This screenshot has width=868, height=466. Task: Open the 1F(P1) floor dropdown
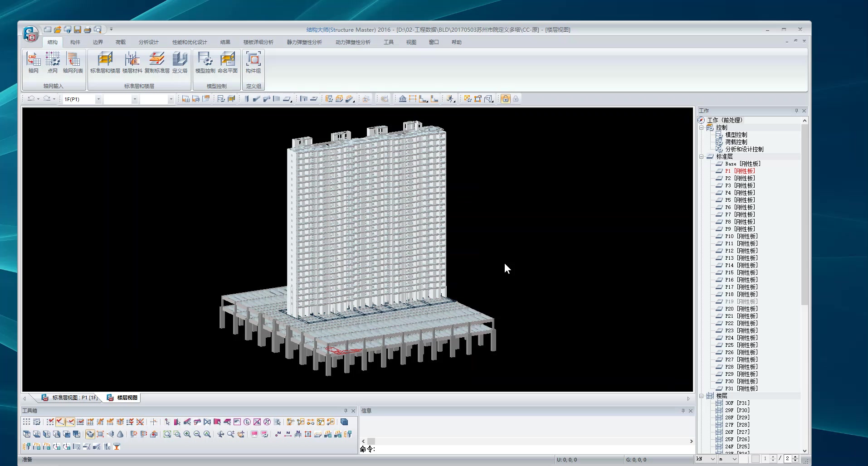tap(98, 99)
